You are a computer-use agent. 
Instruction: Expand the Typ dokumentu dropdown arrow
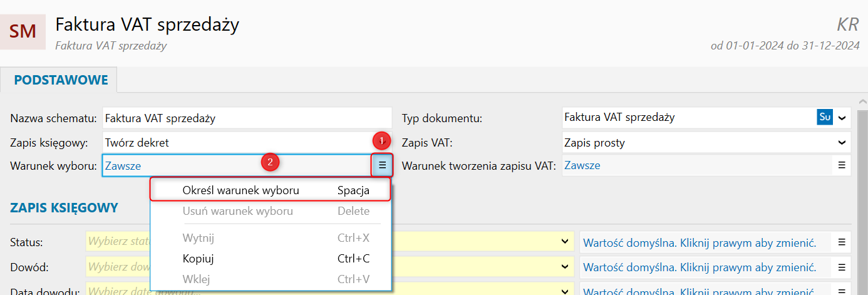click(x=842, y=117)
